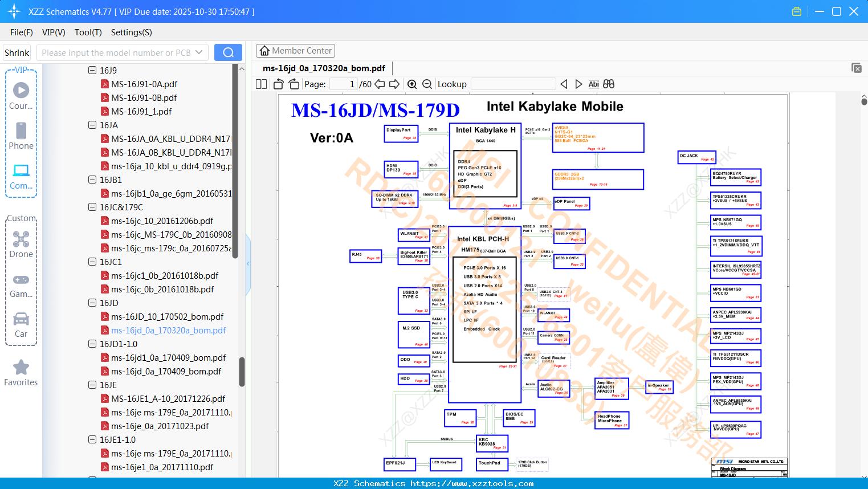Viewport: 868px width, 489px height.
Task: Zoom in on the schematic
Action: [412, 84]
